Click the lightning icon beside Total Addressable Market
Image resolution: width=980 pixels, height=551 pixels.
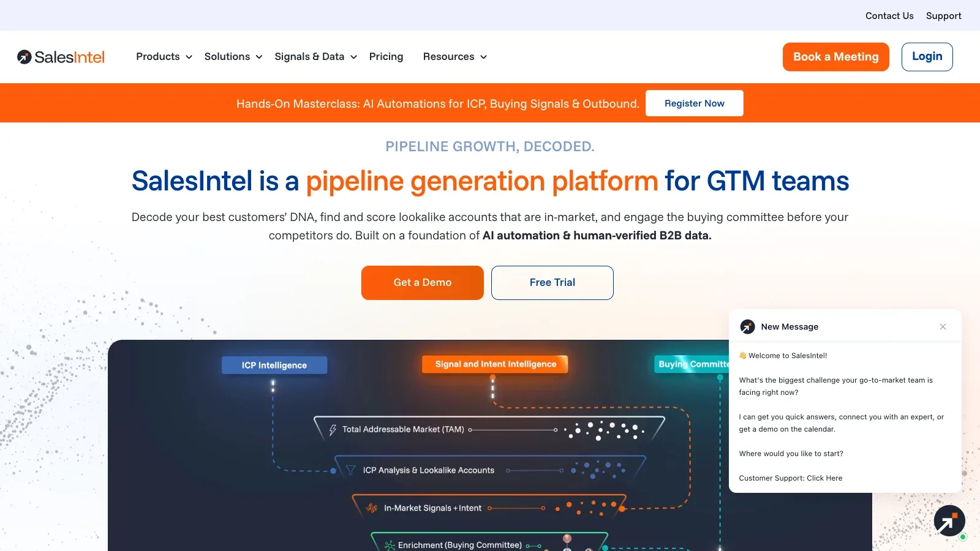point(333,430)
